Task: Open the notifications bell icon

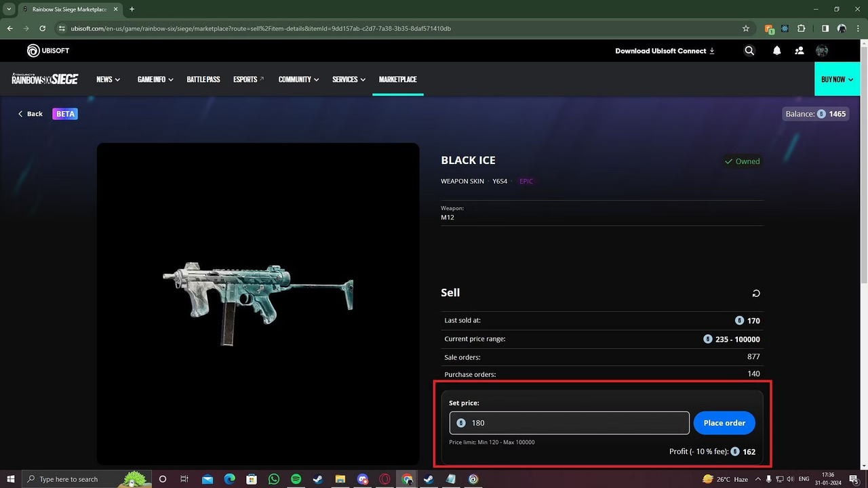Action: click(x=776, y=51)
